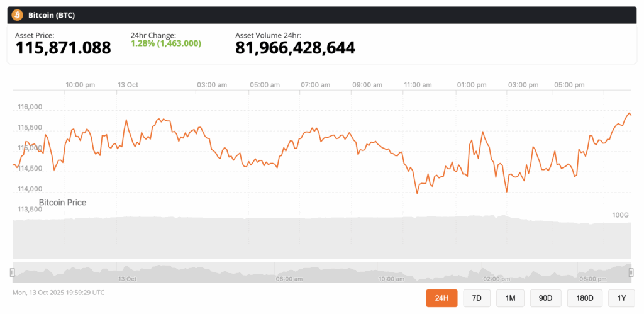Choose the 90D range button
This screenshot has width=644, height=314.
click(545, 297)
